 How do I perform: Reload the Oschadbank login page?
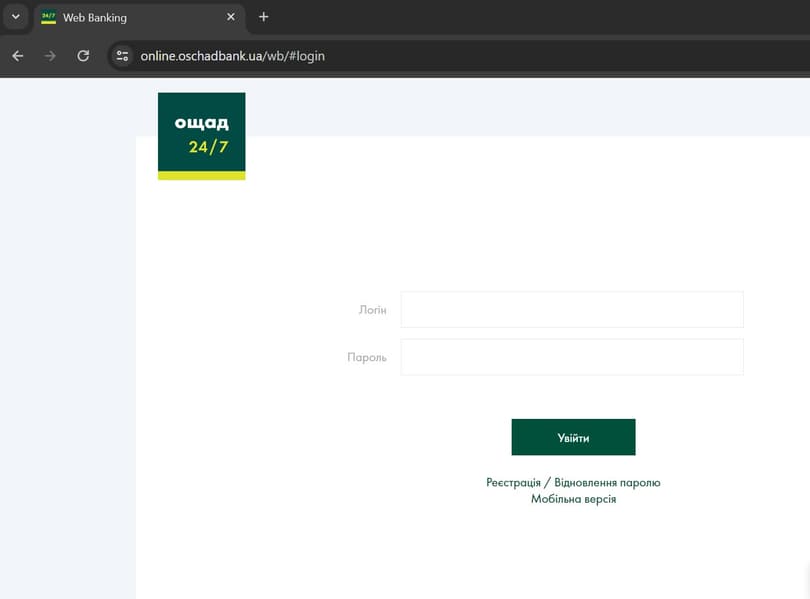pyautogui.click(x=83, y=56)
